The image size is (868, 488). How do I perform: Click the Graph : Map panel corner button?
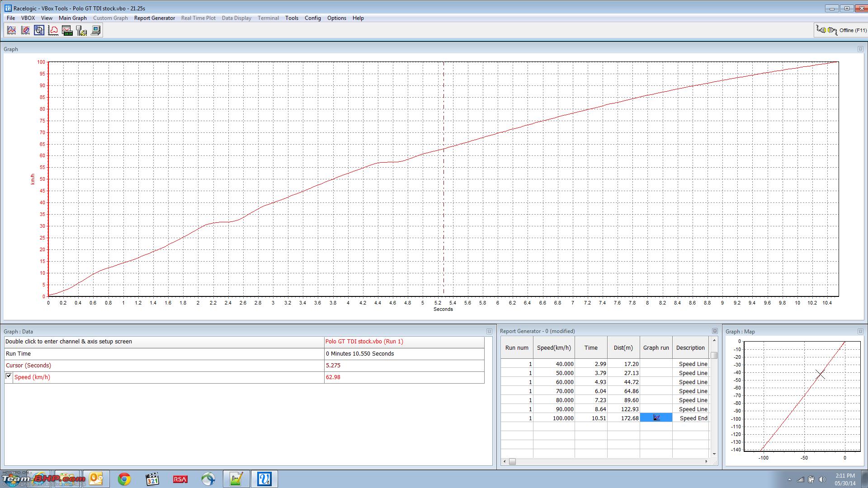coord(860,332)
